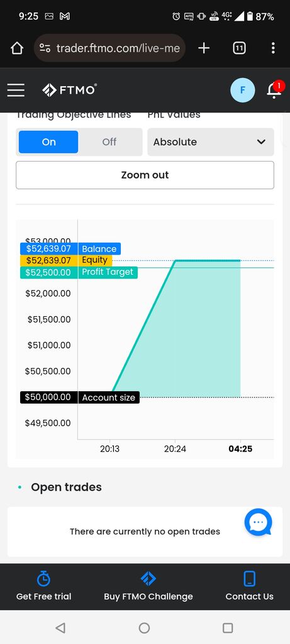290x644 pixels.
Task: Open a new browser tab with plus
Action: click(x=204, y=48)
